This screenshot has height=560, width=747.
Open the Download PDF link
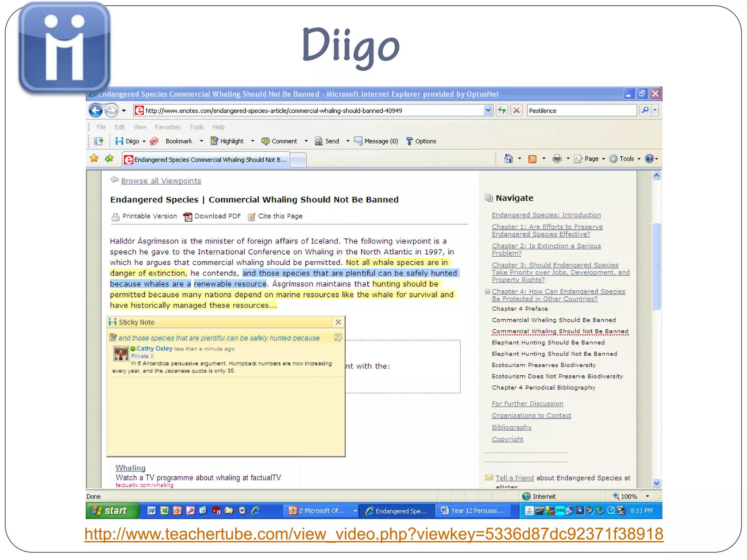(217, 216)
